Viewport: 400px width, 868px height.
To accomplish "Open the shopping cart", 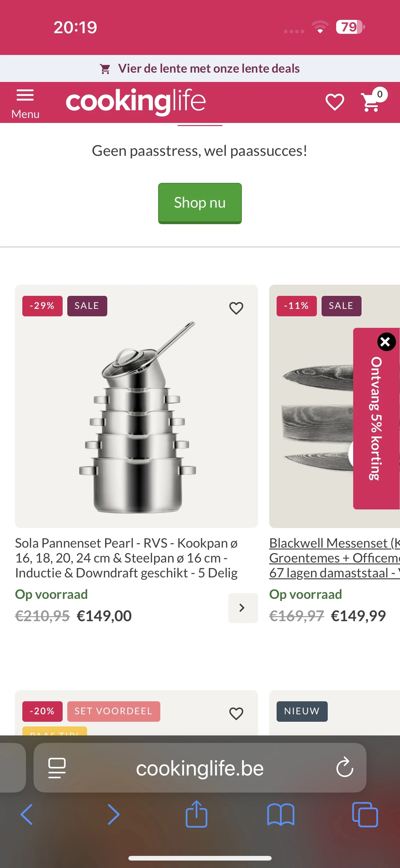I will coord(371,102).
